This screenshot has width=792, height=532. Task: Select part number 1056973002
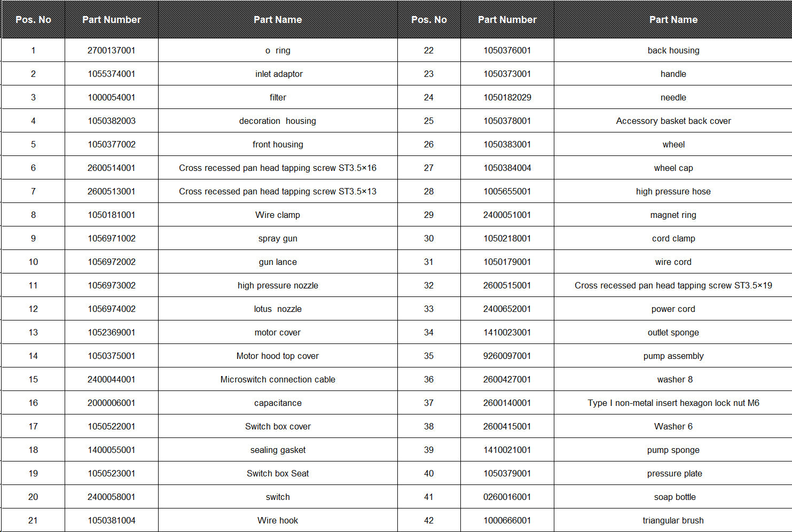point(112,285)
